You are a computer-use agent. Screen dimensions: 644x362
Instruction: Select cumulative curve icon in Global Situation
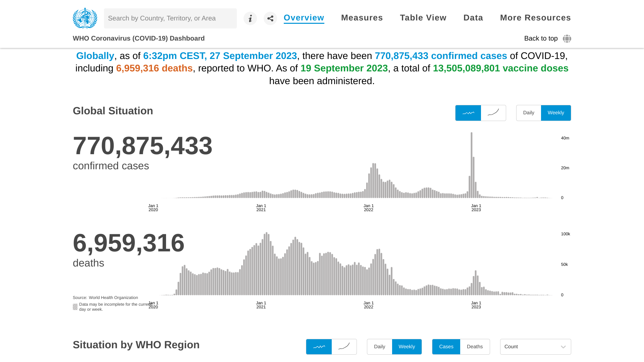tap(493, 113)
